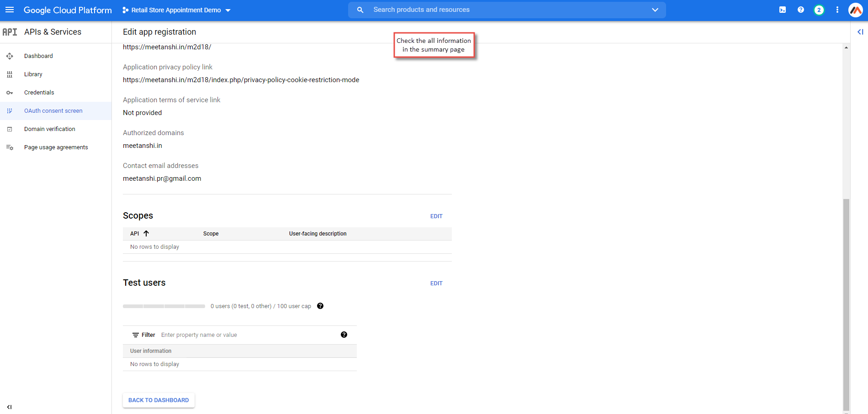Click the test users quota progress bar
The image size is (868, 414).
(x=164, y=306)
